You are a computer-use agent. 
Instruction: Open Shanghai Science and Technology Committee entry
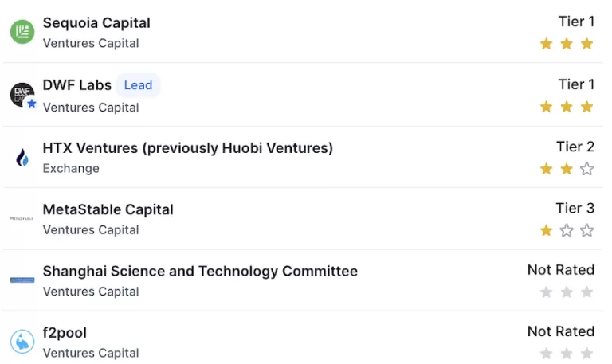tap(200, 271)
